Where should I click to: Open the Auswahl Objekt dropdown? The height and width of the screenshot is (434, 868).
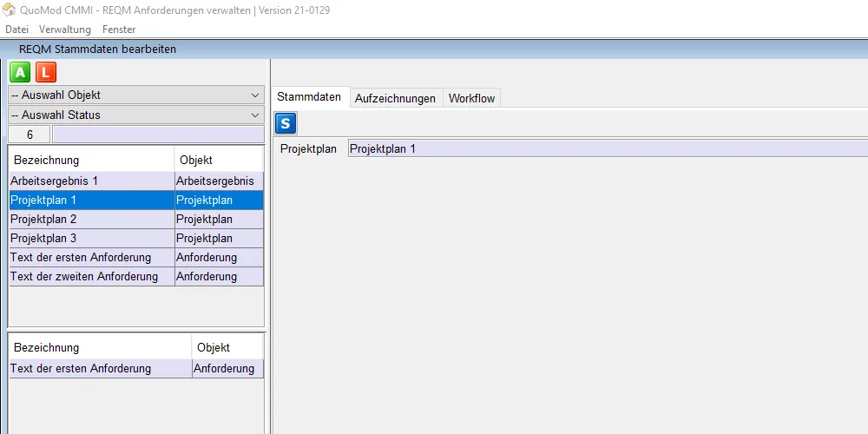(x=135, y=95)
